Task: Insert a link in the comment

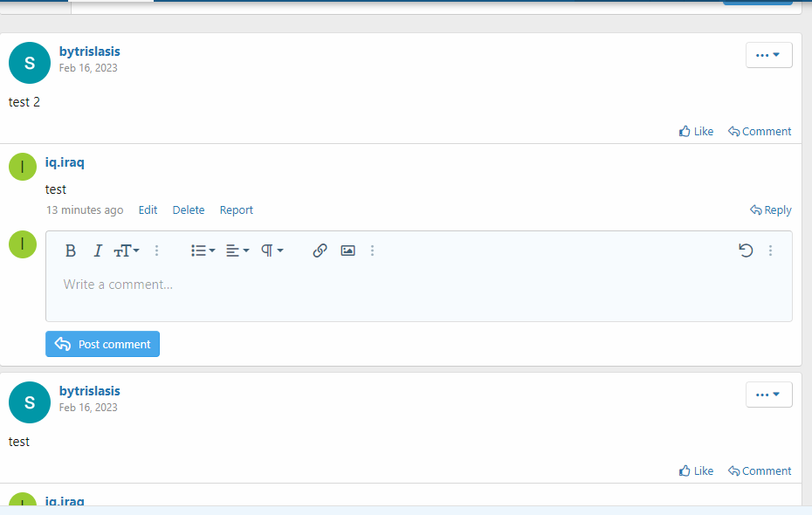Action: coord(320,251)
